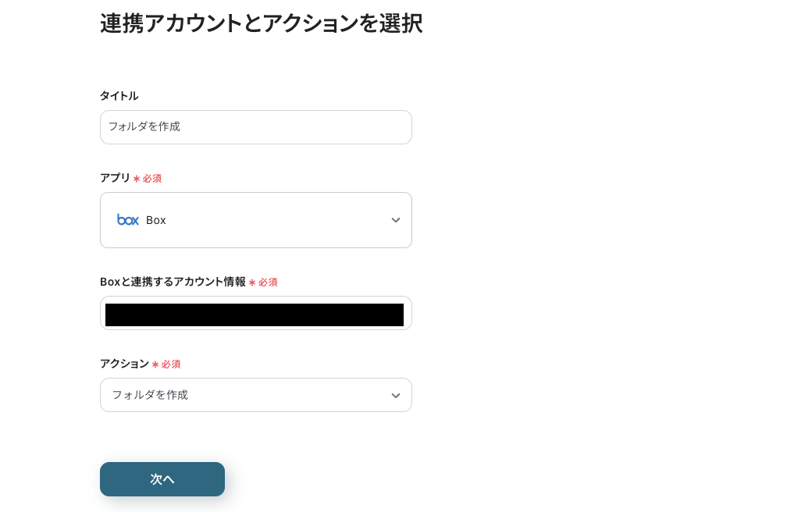Click the red asterisk beside アプリ
Screen dimensions: 812x512
click(x=137, y=179)
